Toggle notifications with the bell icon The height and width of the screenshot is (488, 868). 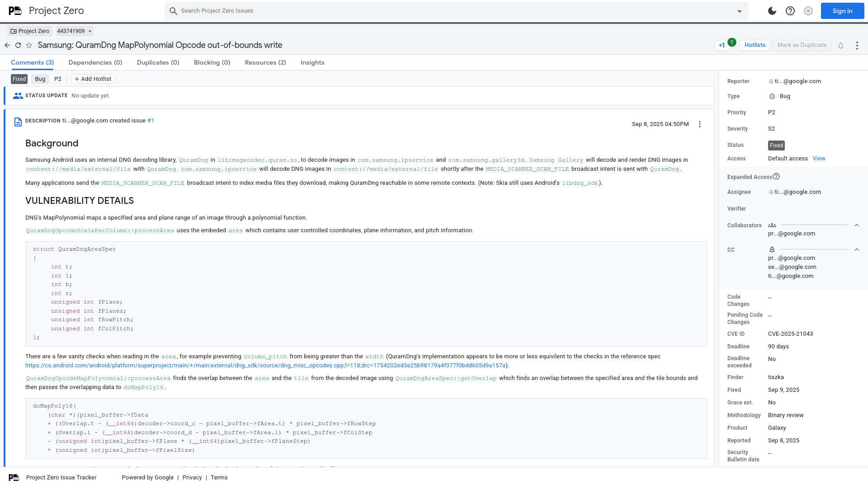841,45
